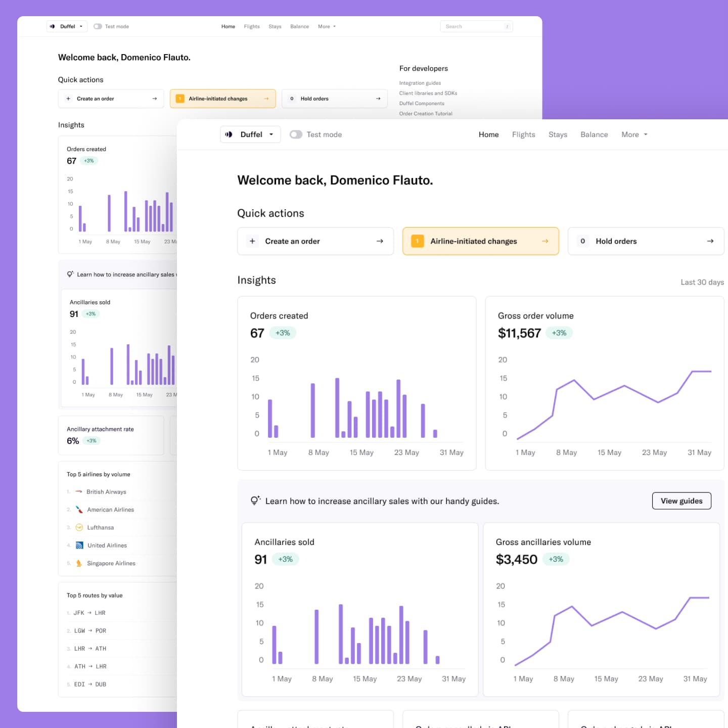
Task: Switch to the Flights section
Action: pos(523,134)
